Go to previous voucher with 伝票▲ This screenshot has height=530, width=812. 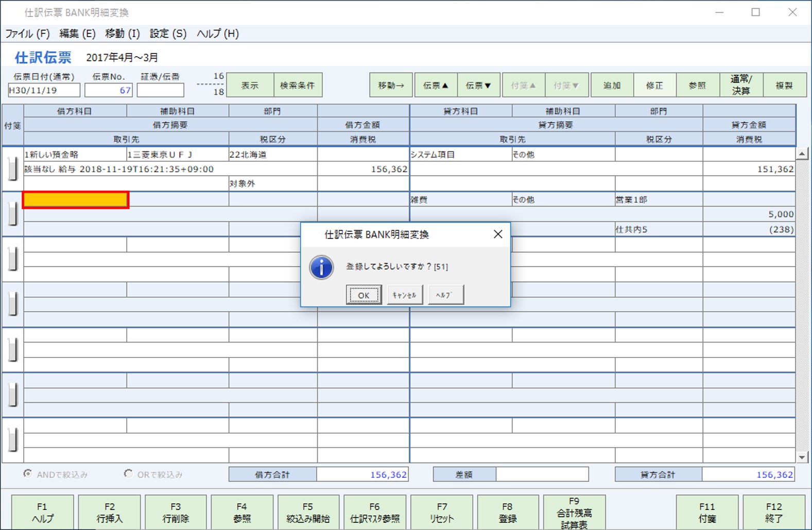(x=436, y=85)
